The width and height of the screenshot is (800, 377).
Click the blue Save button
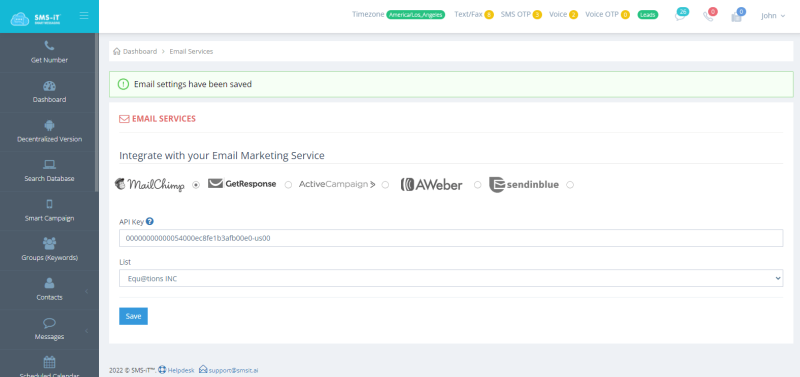click(x=133, y=316)
